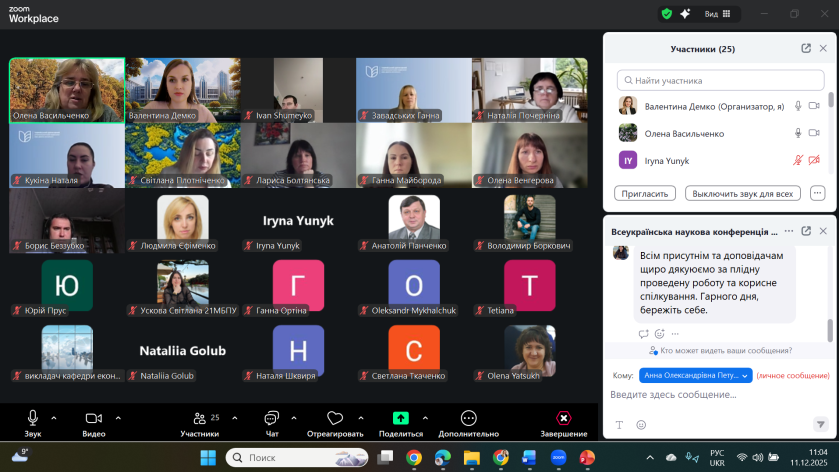Toggle Iryna Yunyk video icon in list

click(814, 160)
